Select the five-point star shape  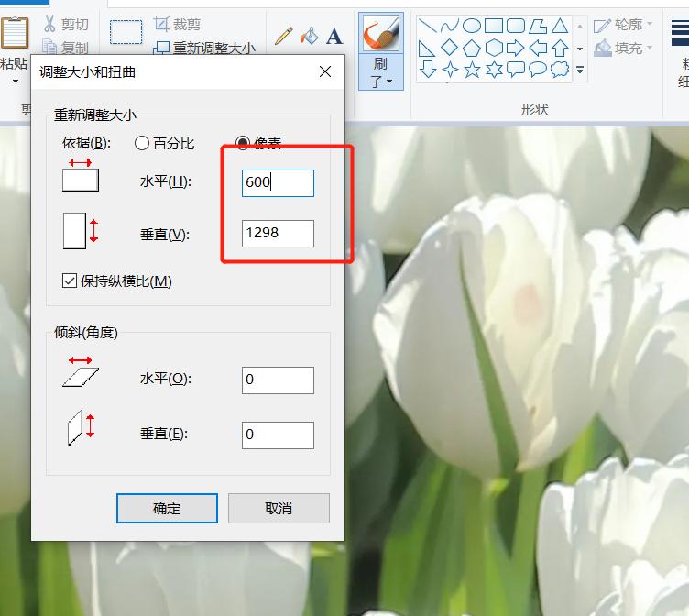pyautogui.click(x=472, y=70)
